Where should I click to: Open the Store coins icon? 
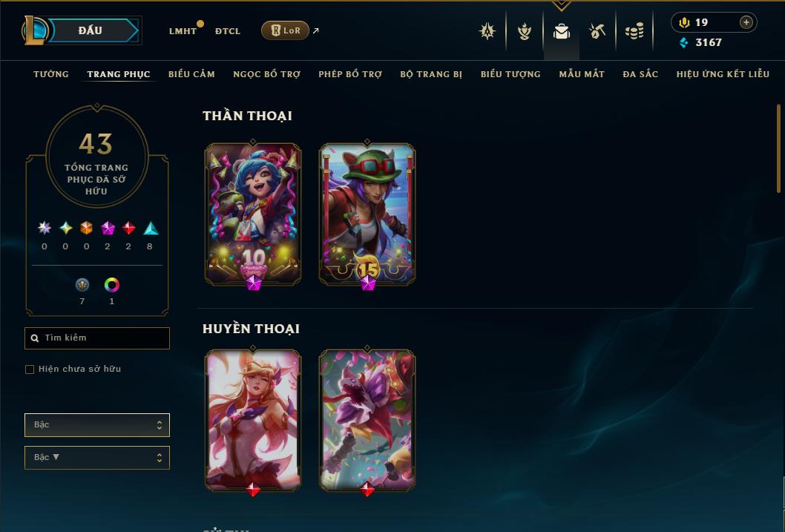pos(634,31)
